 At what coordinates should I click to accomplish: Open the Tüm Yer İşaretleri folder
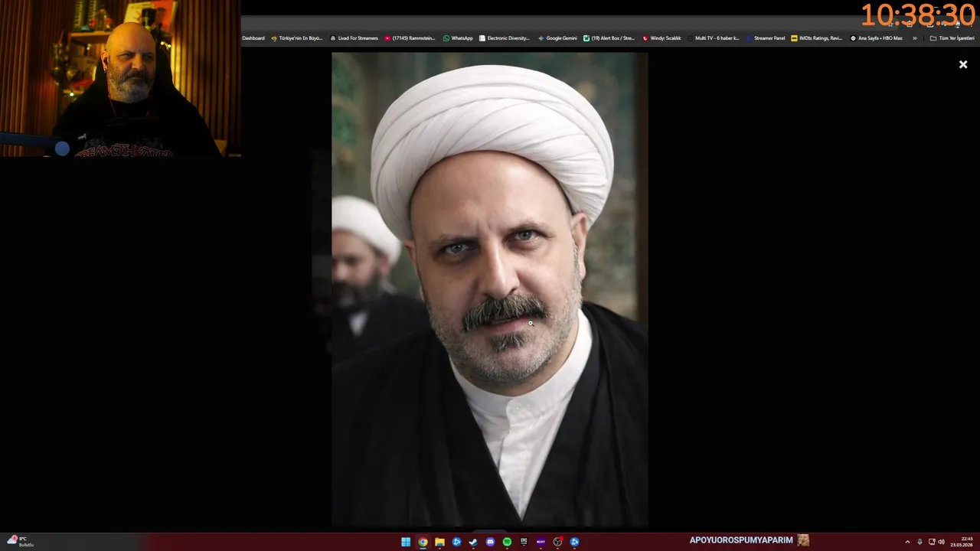tap(952, 38)
